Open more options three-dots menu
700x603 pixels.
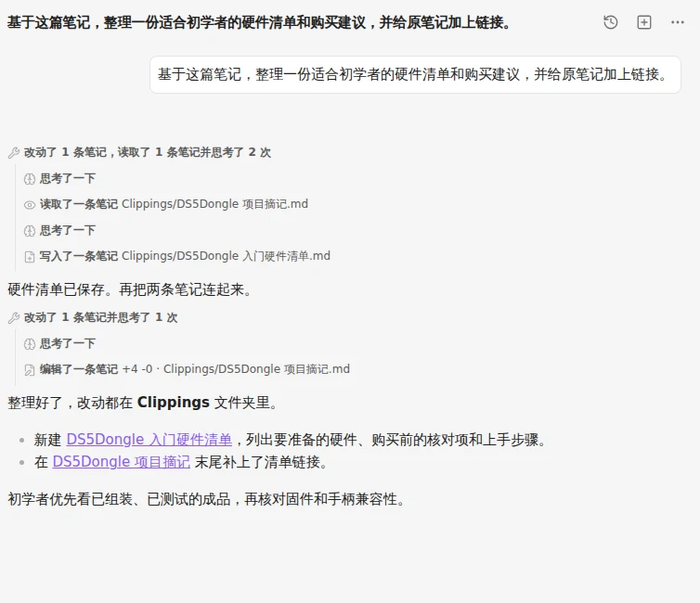tap(677, 22)
